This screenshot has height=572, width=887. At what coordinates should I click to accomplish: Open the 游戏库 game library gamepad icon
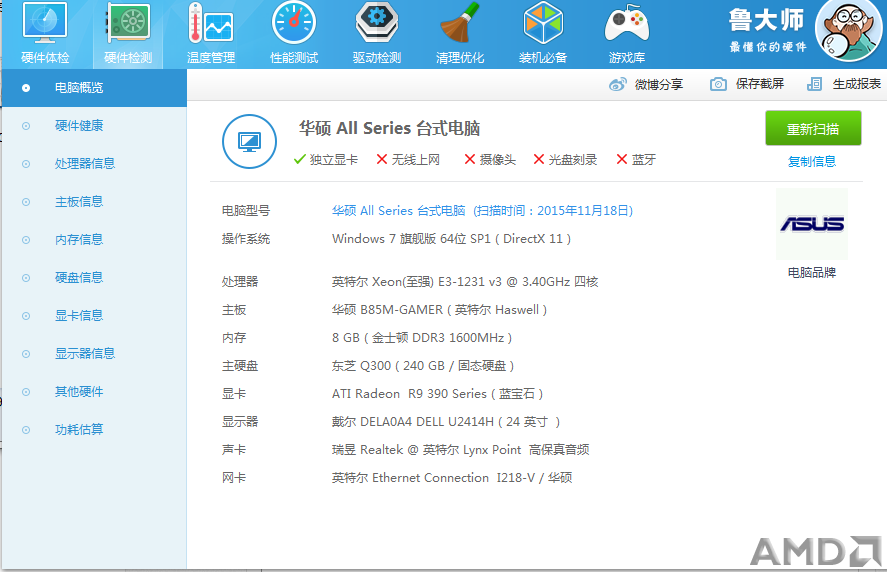pos(627,34)
